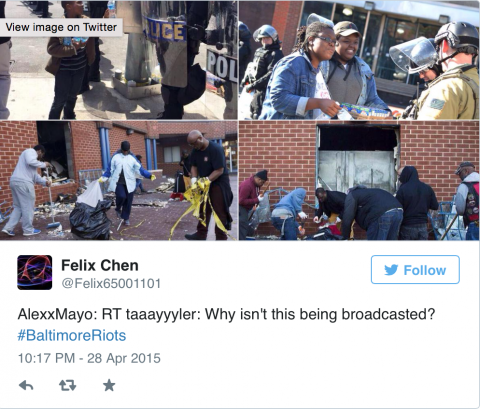480x409 pixels.
Task: Click the Twitter bird icon in Follow button
Action: click(391, 270)
